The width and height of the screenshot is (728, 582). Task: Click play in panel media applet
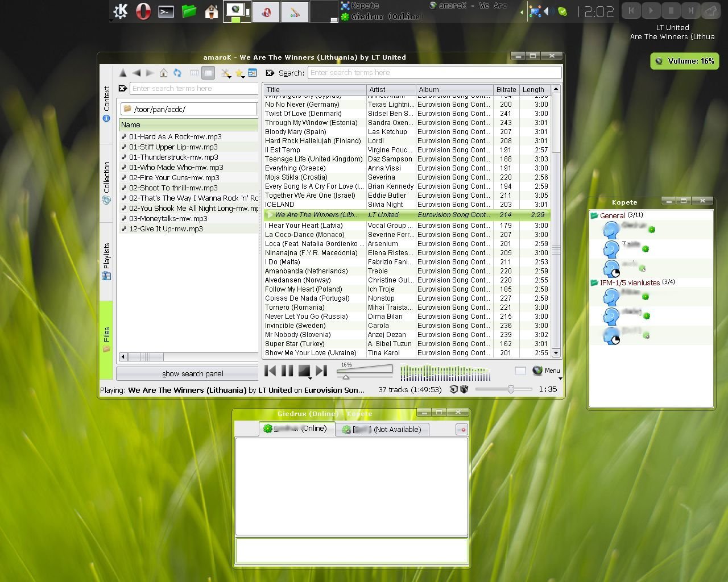click(x=651, y=10)
